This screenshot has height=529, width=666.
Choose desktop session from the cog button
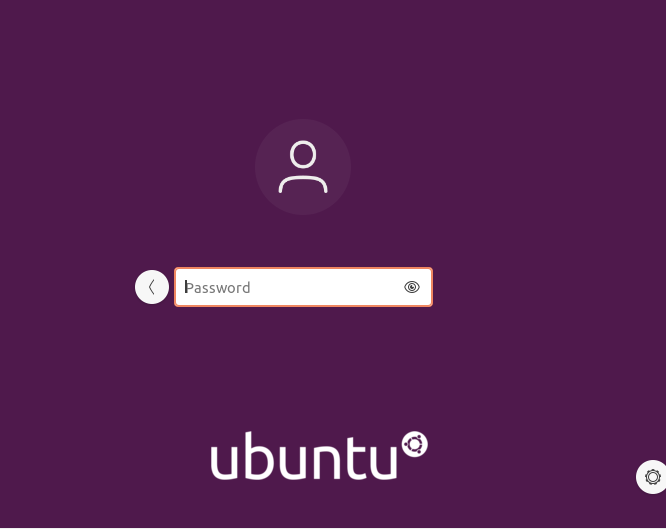(652, 477)
